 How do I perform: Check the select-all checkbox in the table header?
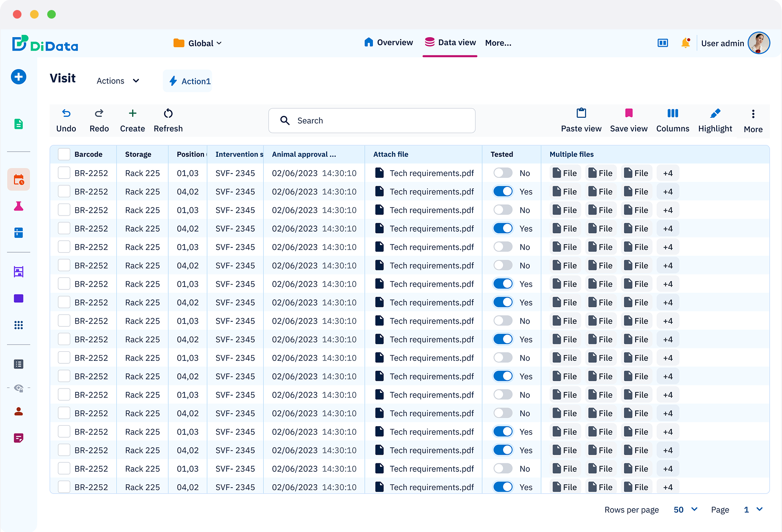coord(63,154)
